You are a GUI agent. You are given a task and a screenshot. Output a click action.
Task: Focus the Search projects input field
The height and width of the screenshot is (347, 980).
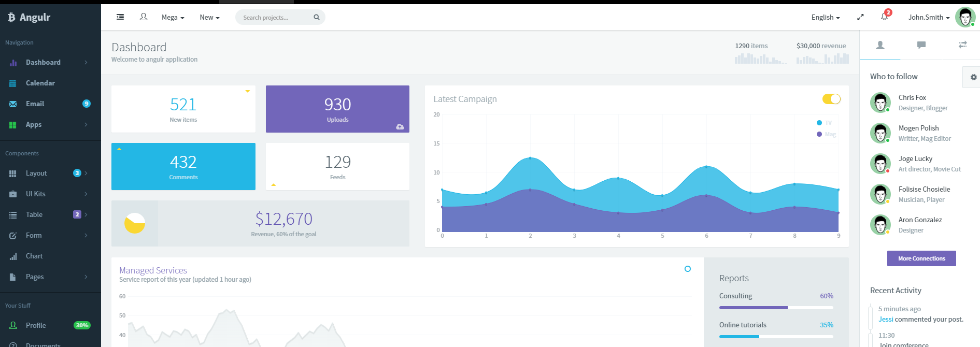[x=275, y=17]
